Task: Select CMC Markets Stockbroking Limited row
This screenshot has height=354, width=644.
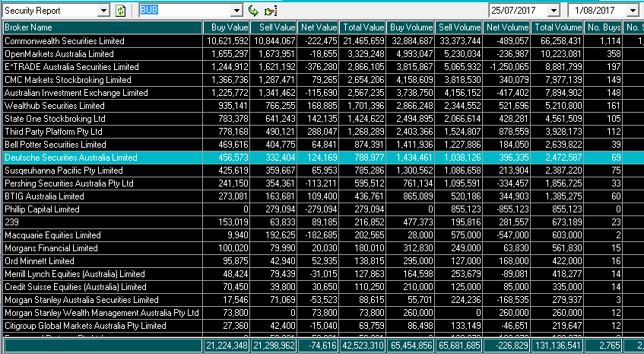Action: click(x=322, y=80)
